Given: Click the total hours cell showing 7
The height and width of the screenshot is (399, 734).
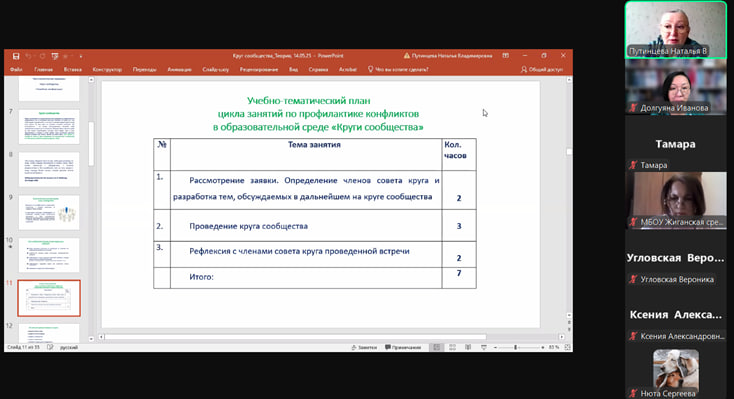Looking at the screenshot, I should pos(459,278).
